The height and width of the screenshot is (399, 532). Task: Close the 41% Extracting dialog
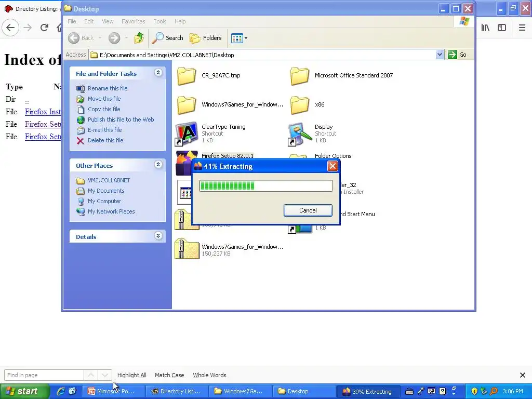click(x=332, y=166)
